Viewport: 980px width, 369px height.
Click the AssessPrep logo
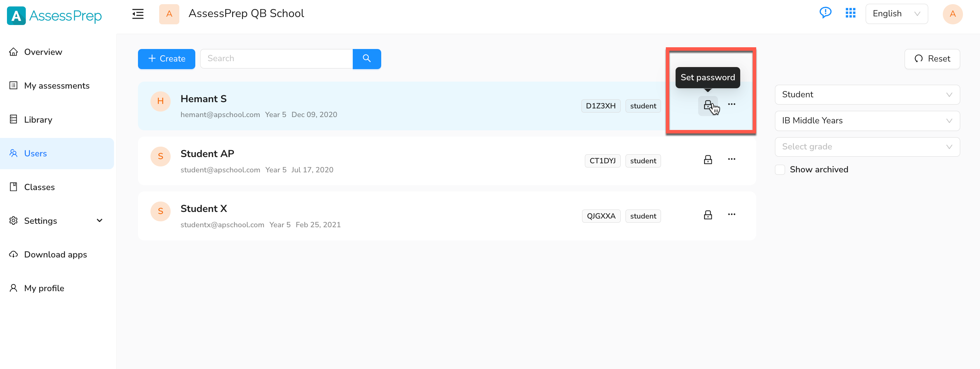pos(54,16)
